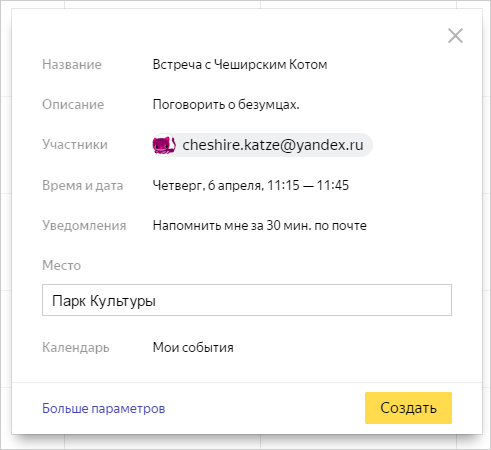This screenshot has width=491, height=450.
Task: Click the Название label
Action: coord(72,64)
